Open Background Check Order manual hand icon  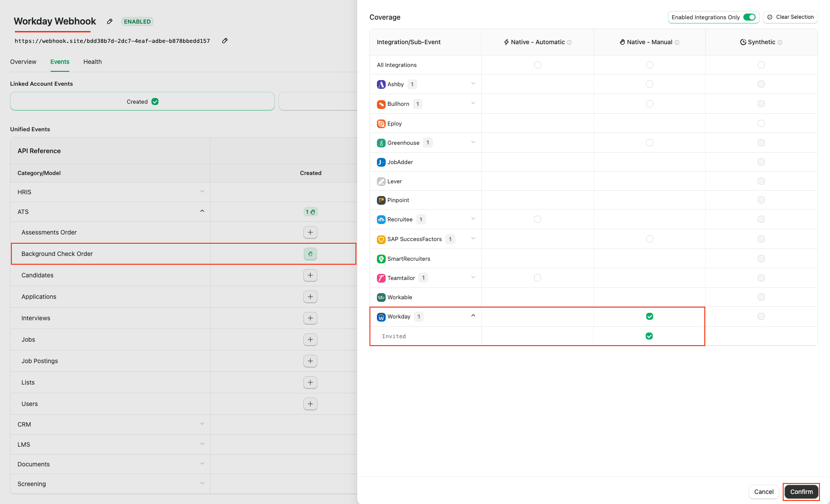point(310,254)
